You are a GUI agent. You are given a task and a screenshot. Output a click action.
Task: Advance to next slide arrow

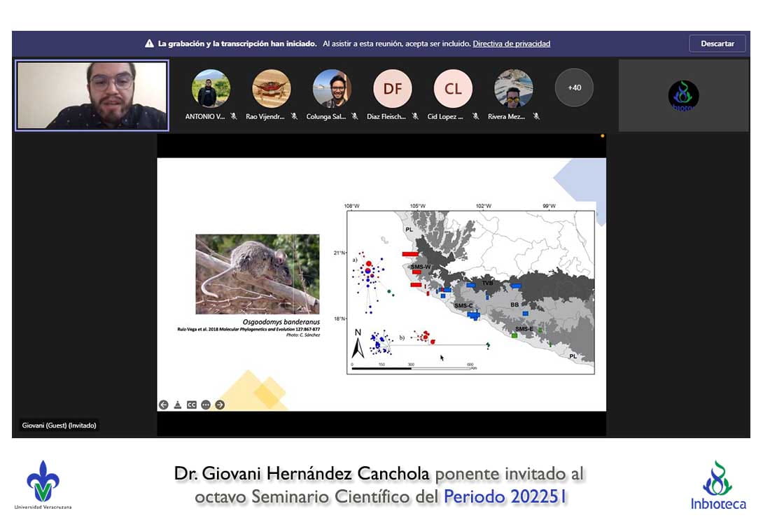(x=220, y=405)
